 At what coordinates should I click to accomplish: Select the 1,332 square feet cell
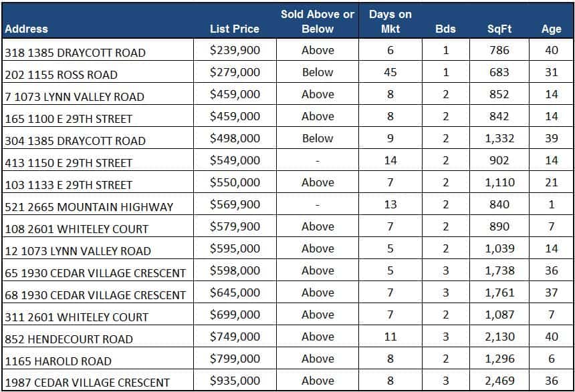(x=499, y=138)
